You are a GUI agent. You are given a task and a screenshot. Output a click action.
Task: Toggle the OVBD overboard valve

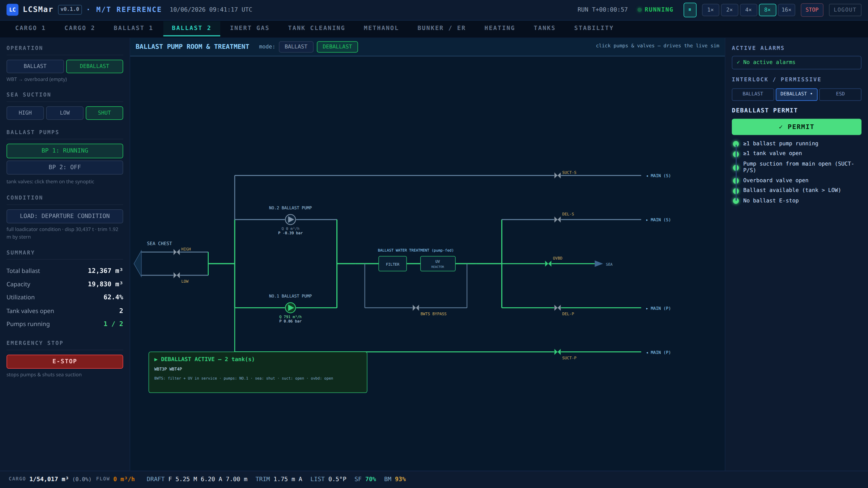click(x=548, y=264)
